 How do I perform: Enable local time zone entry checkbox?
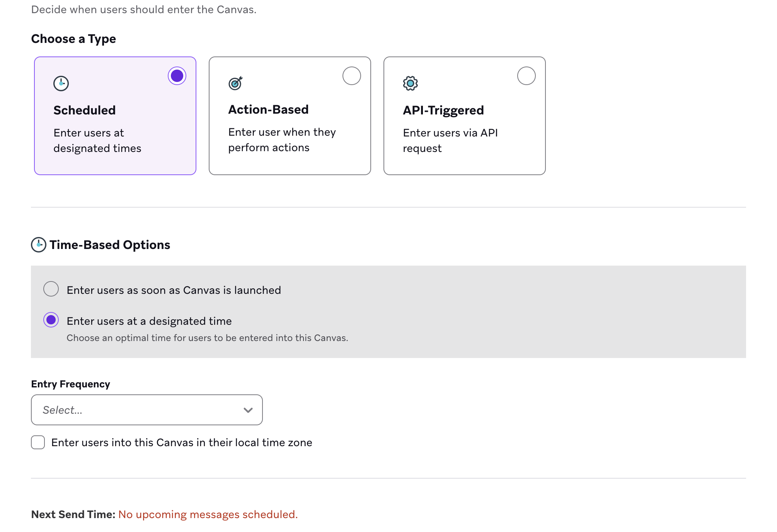(x=38, y=442)
